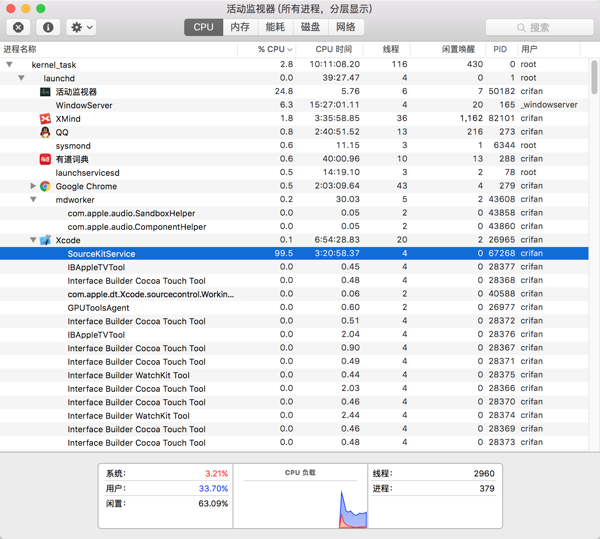Click the 有道词典 app icon
This screenshot has height=539, width=600.
45,159
